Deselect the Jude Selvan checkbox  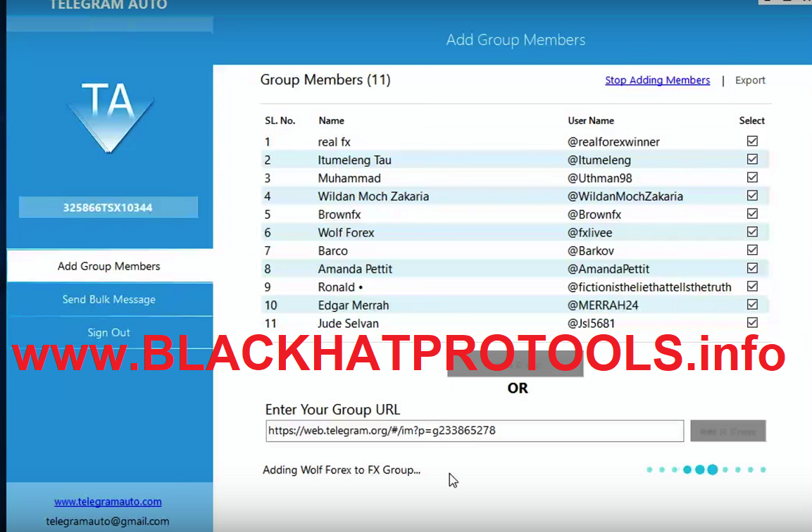click(752, 322)
